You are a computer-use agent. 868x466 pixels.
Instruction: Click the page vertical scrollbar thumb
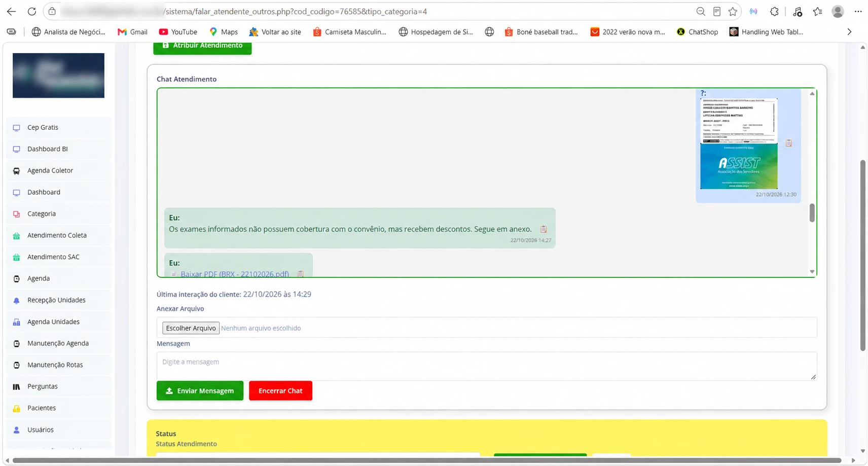pos(862,255)
